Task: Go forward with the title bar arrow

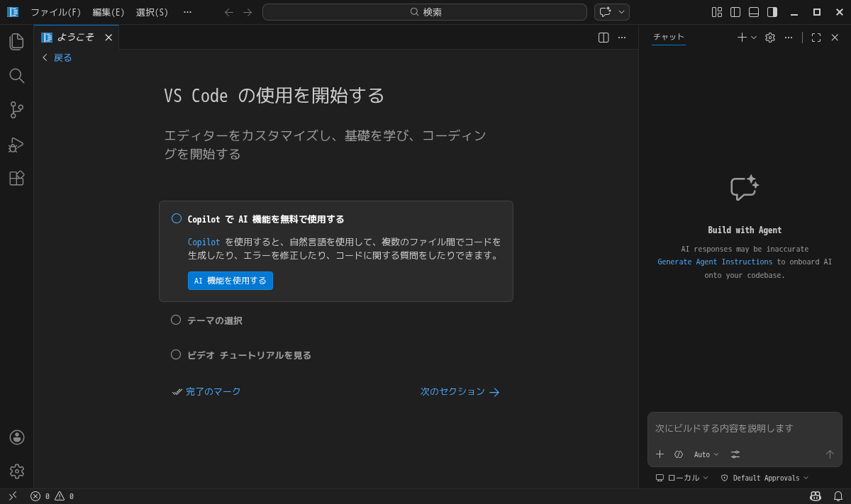Action: pyautogui.click(x=247, y=12)
